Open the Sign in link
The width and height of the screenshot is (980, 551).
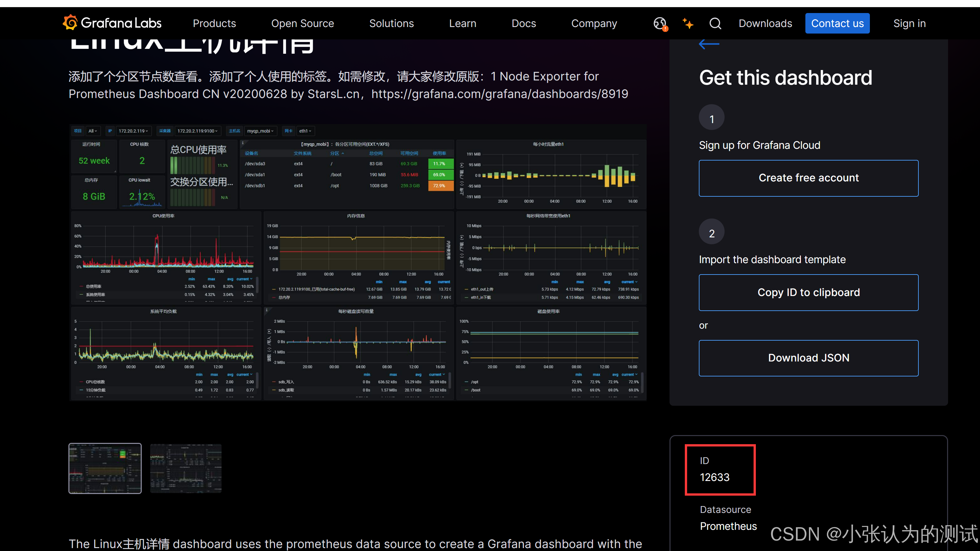click(909, 23)
